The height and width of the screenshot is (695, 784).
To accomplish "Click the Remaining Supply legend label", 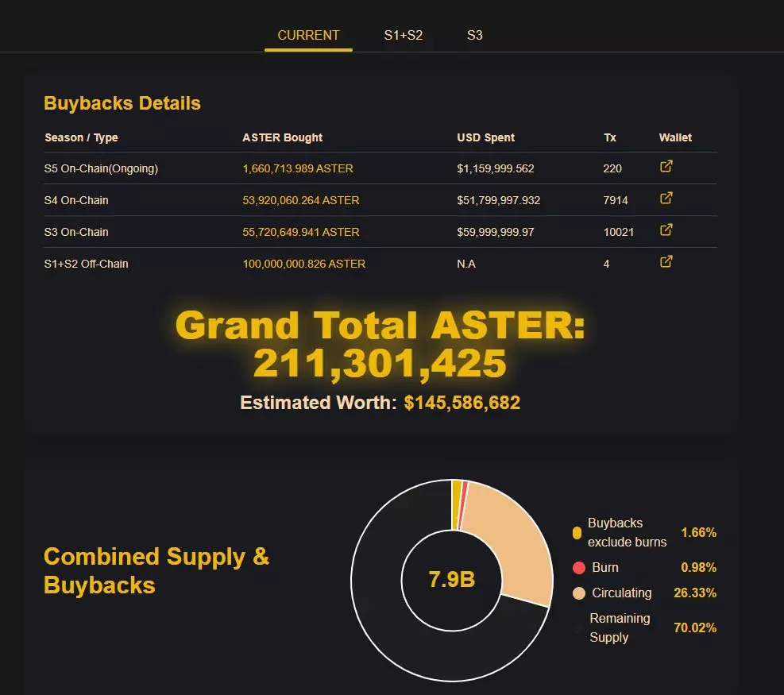I will tap(619, 627).
